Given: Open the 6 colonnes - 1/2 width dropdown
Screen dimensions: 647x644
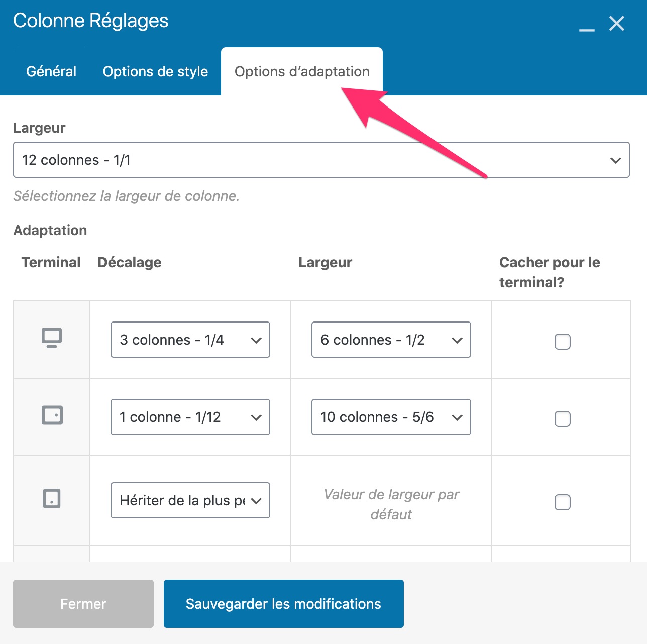Looking at the screenshot, I should 391,340.
